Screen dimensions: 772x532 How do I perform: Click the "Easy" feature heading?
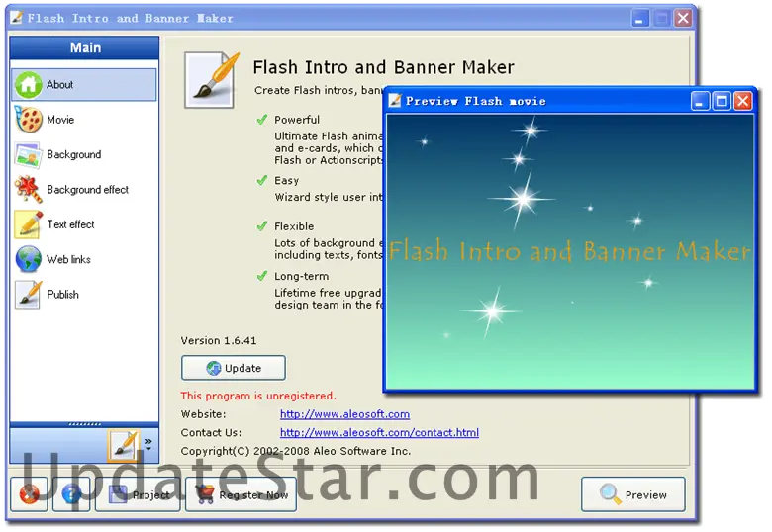click(x=287, y=180)
